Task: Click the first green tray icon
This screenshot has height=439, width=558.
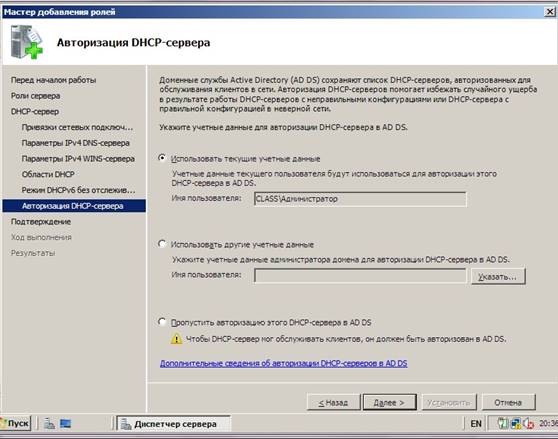Action: pyautogui.click(x=503, y=423)
